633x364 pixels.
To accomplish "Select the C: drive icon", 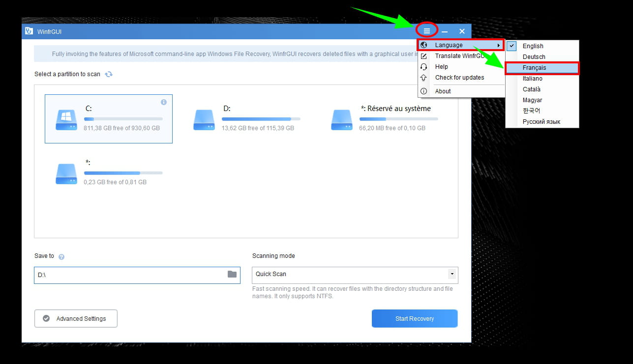I will click(x=66, y=119).
